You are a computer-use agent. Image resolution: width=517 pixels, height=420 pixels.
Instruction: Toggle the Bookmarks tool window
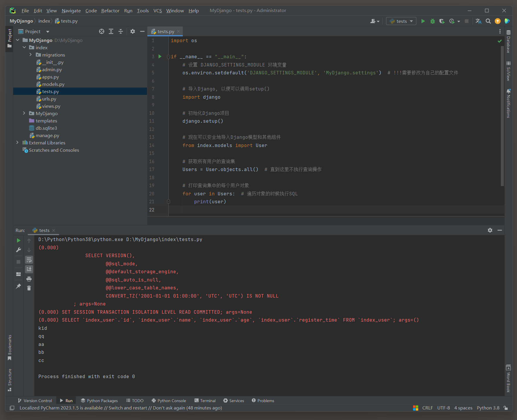9,348
